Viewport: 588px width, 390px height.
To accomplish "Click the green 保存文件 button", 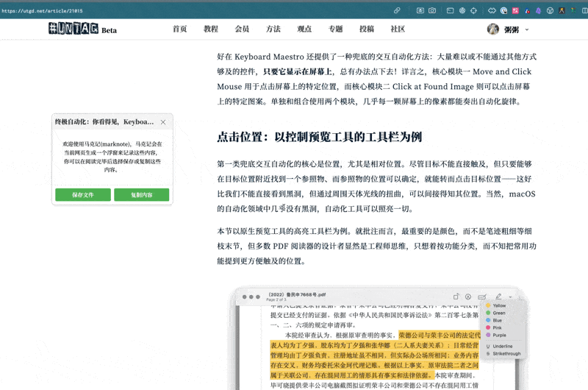I will (x=83, y=195).
